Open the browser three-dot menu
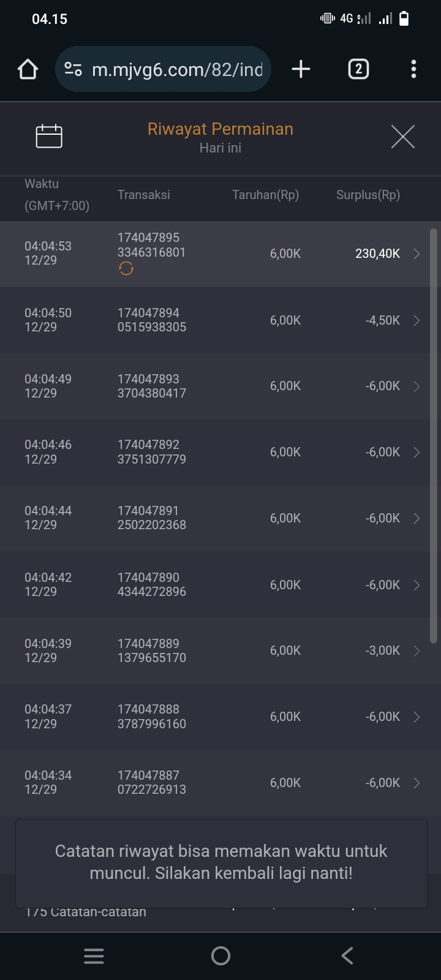Viewport: 441px width, 980px height. [413, 69]
